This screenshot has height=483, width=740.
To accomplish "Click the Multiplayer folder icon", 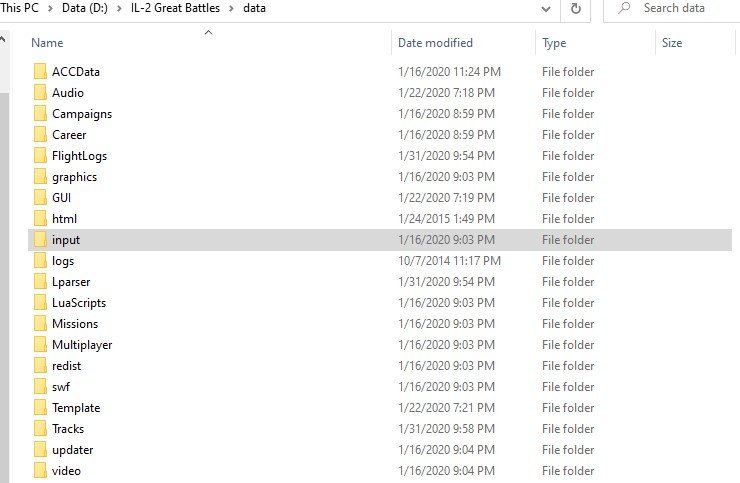I will (41, 345).
